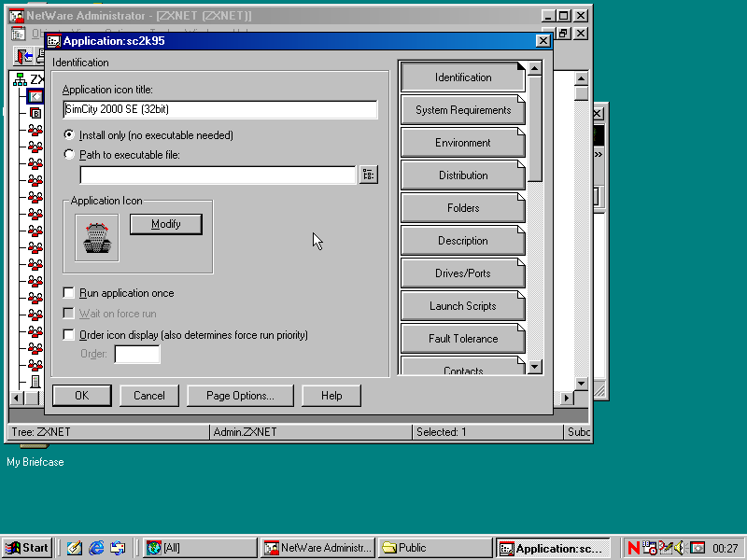Click NetWare tree horizontal scroll left arrow

click(16, 398)
